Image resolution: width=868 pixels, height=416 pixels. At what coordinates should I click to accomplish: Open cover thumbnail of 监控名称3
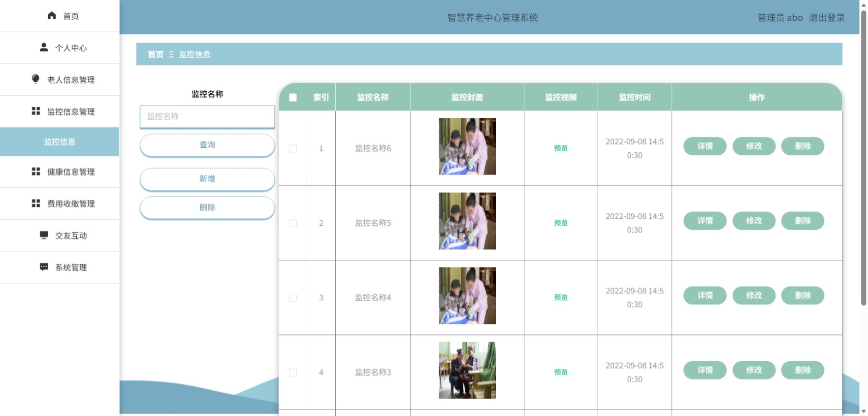[467, 370]
